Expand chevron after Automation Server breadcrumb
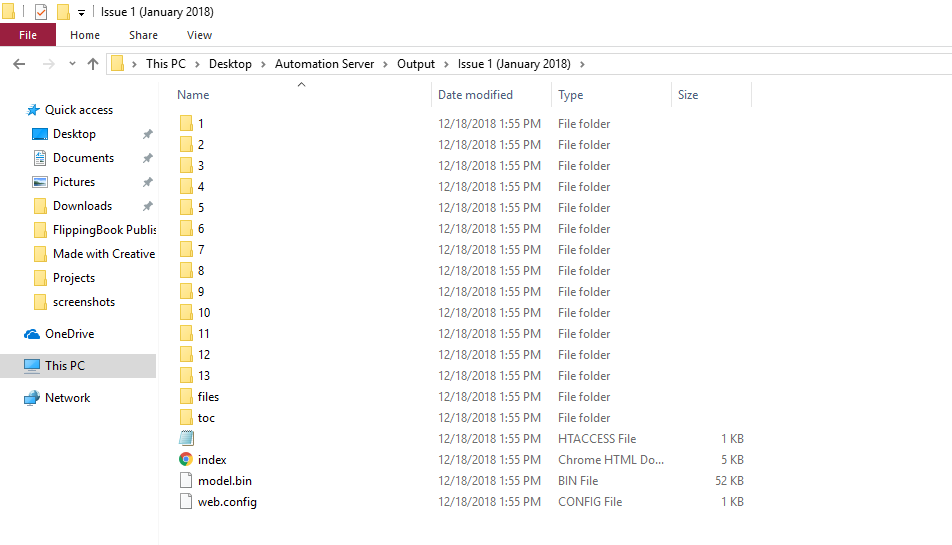The width and height of the screenshot is (952, 545). (386, 64)
